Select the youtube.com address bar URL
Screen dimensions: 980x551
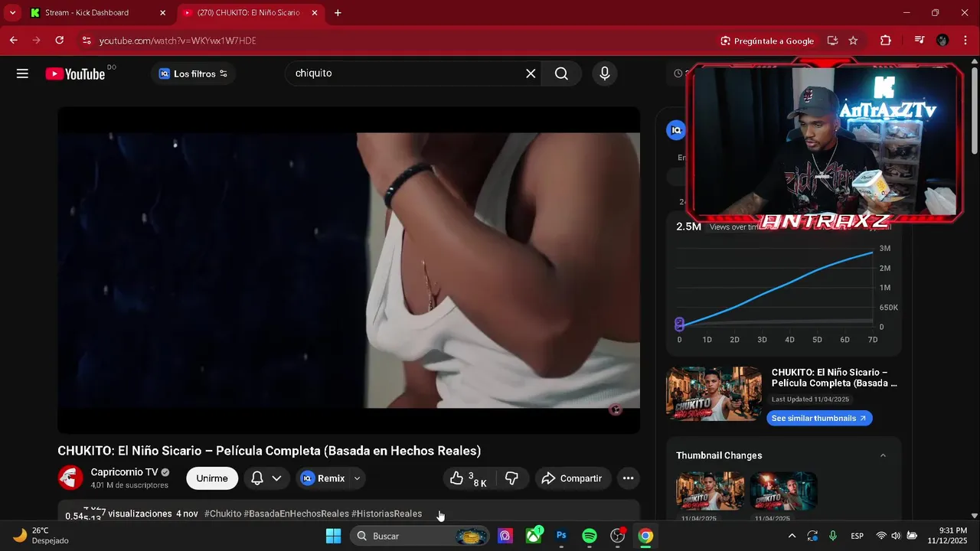(x=178, y=41)
